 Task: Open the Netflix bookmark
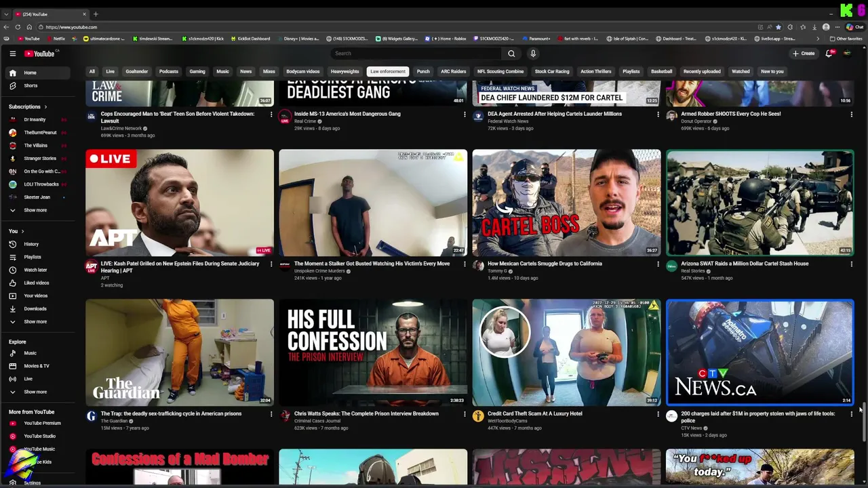coord(56,39)
